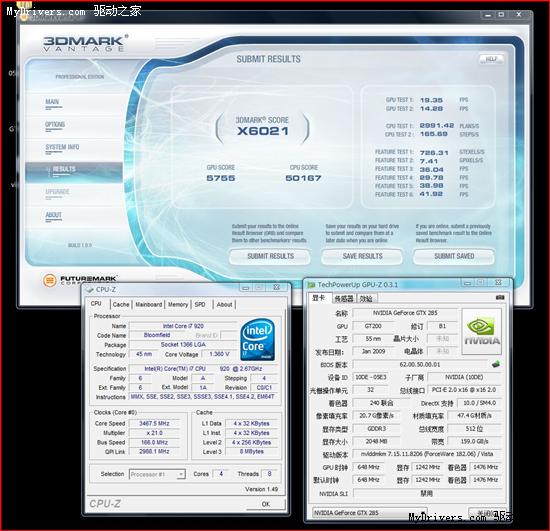Open the Processor #1 selection dropdown

pyautogui.click(x=157, y=474)
